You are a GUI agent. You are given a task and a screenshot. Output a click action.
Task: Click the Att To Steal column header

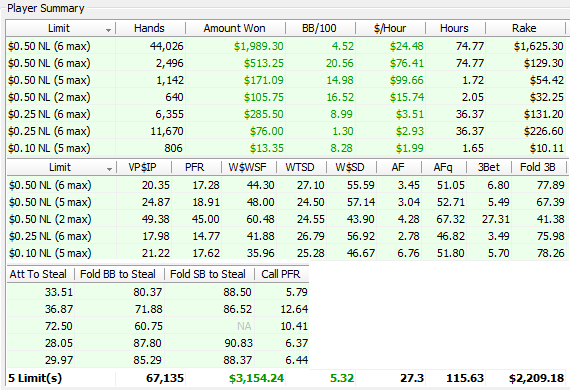click(x=38, y=274)
